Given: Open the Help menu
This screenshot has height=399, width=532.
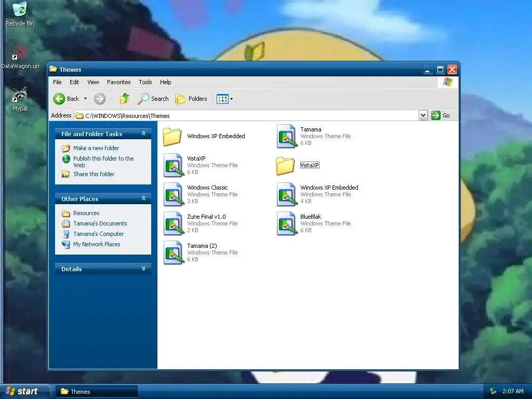Looking at the screenshot, I should coord(166,82).
